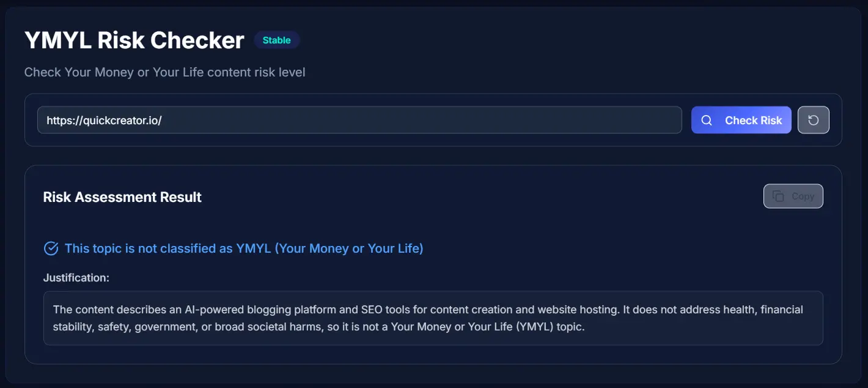Click the justification paragraph text box

pyautogui.click(x=433, y=318)
